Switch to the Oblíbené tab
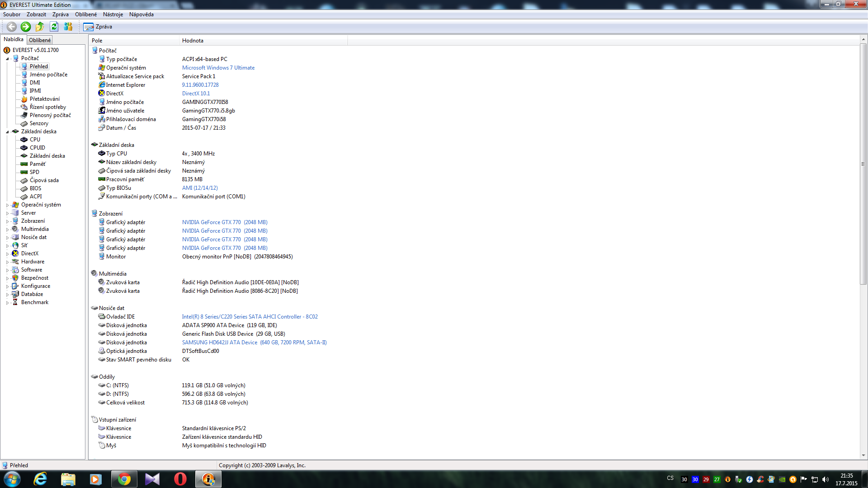This screenshot has width=868, height=488. tap(40, 40)
